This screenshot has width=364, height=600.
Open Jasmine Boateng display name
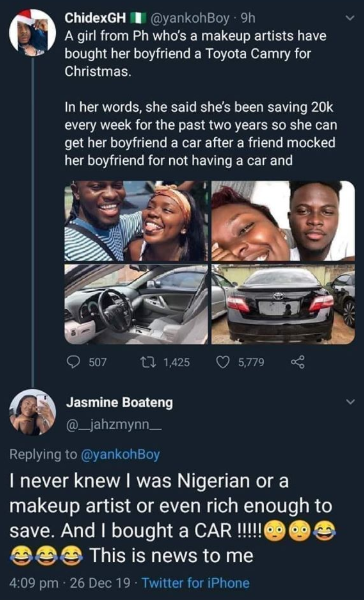click(x=119, y=402)
